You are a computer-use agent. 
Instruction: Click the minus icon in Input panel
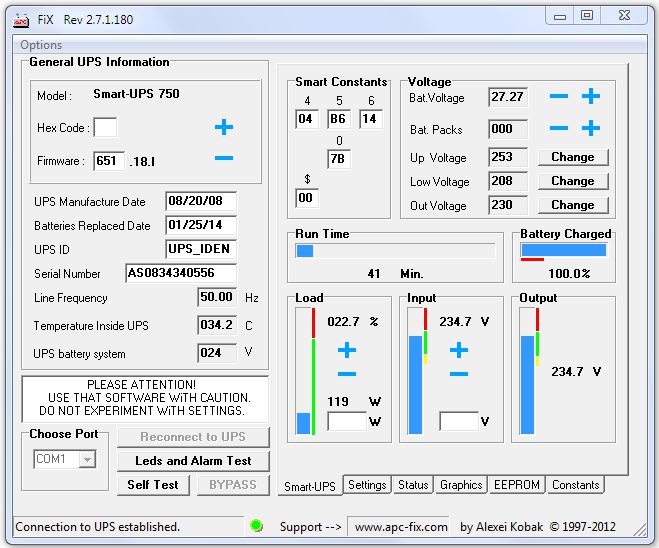(x=458, y=374)
